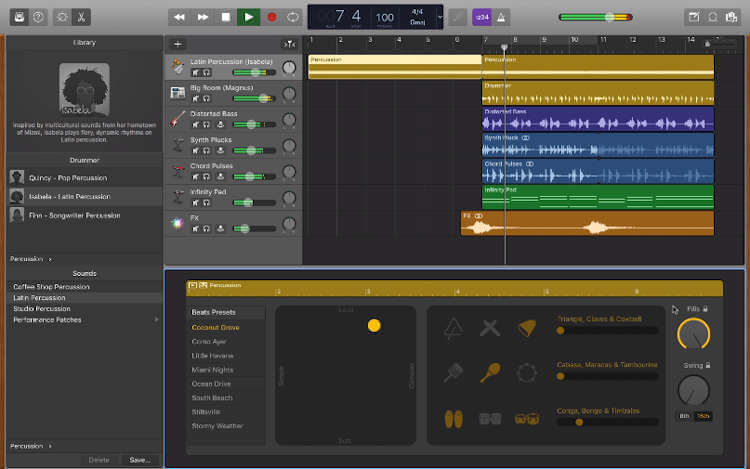Select drummer Isabela - Latin Percussion
The image size is (750, 469).
(85, 196)
